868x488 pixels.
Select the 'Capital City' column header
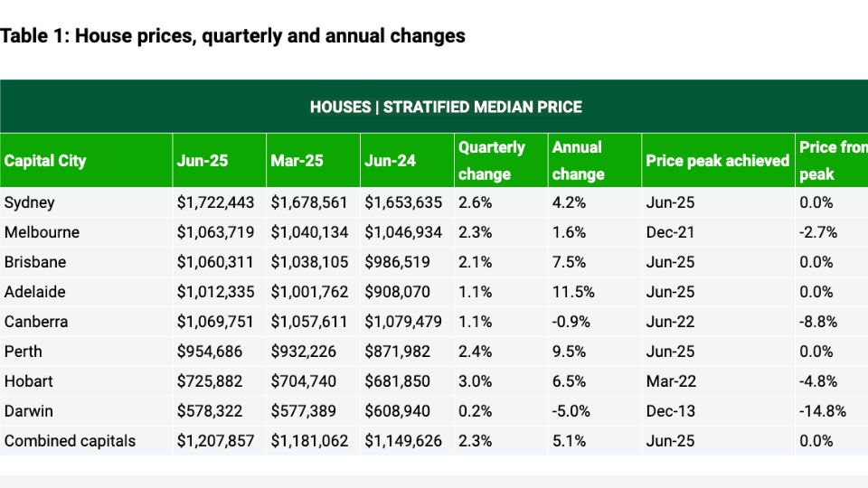(45, 161)
